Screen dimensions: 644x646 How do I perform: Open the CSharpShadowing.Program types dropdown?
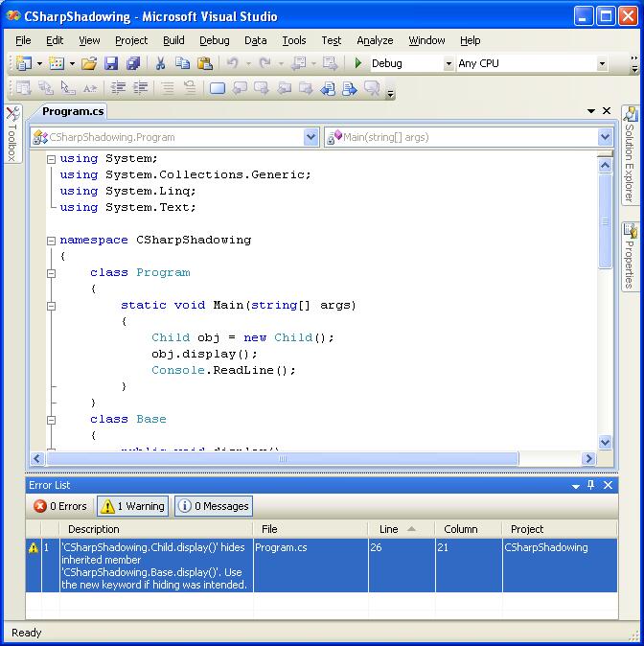(311, 137)
